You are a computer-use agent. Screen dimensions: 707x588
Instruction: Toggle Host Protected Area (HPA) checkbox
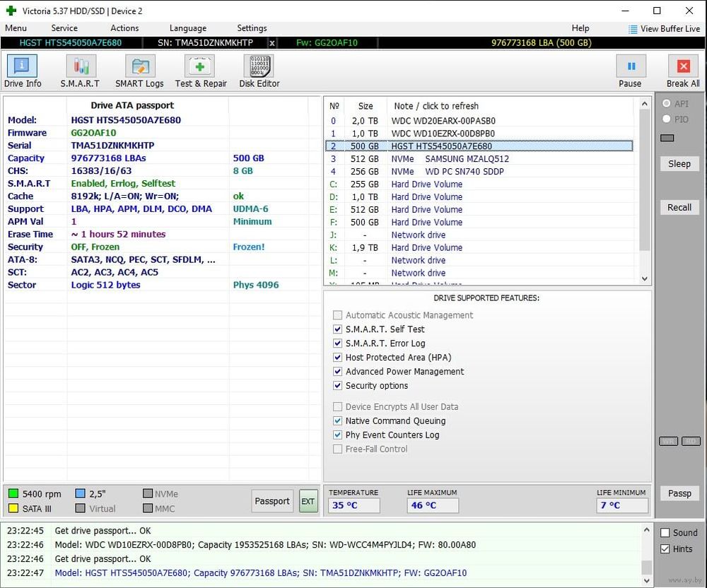[x=337, y=358]
